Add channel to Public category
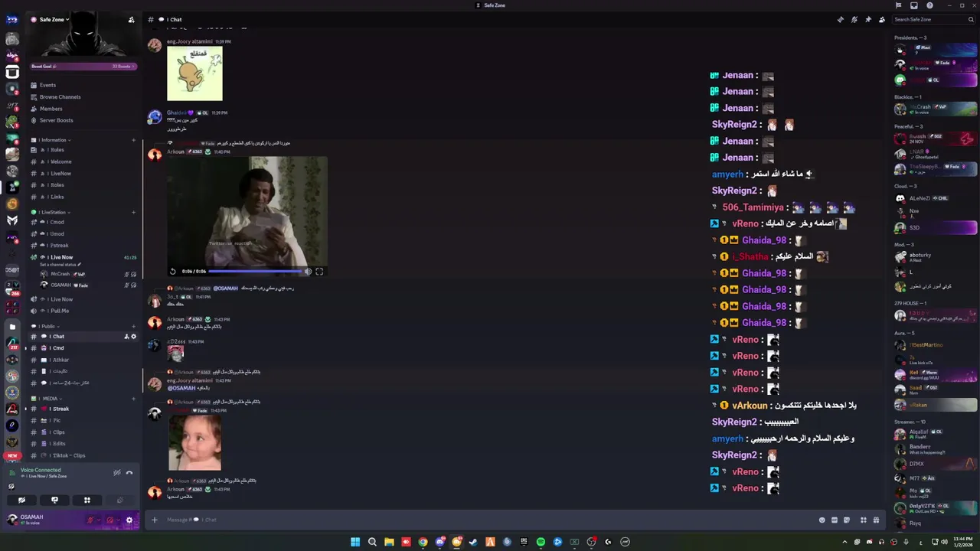 pyautogui.click(x=133, y=326)
